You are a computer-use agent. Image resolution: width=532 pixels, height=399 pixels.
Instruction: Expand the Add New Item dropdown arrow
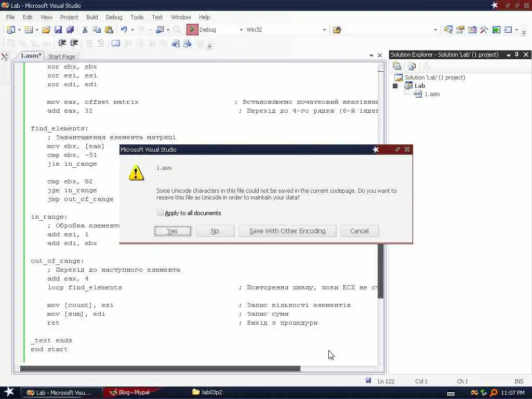pos(37,30)
